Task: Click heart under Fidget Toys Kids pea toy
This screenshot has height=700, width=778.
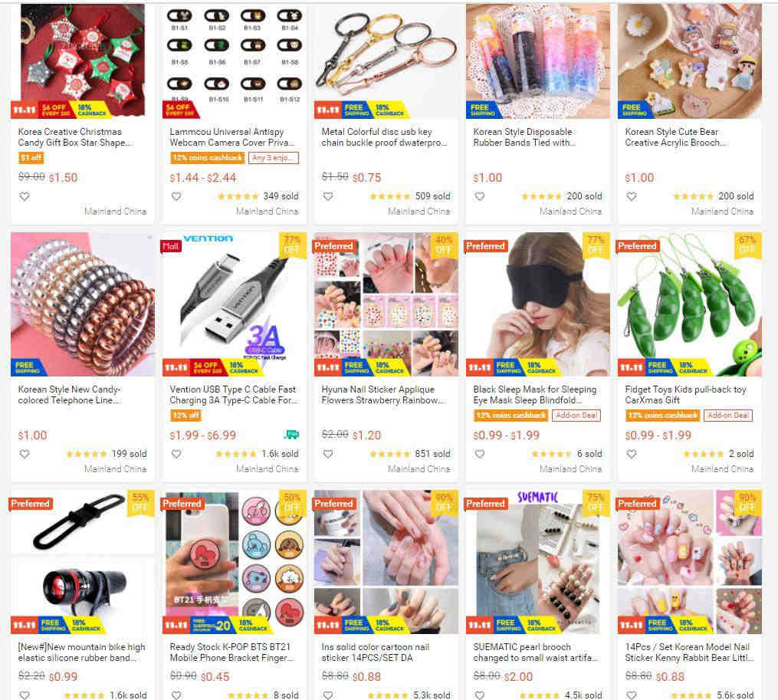Action: (632, 454)
